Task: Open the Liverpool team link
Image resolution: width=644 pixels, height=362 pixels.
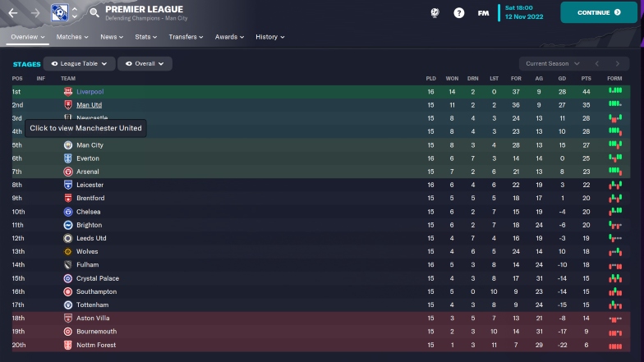Action: coord(90,92)
